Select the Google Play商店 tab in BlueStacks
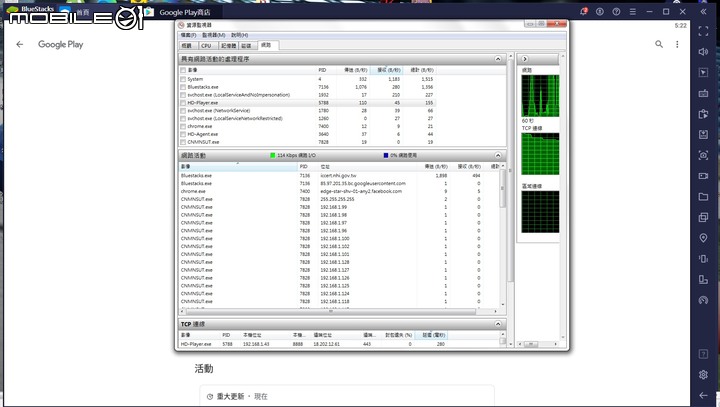This screenshot has height=407, width=720. pyautogui.click(x=179, y=12)
